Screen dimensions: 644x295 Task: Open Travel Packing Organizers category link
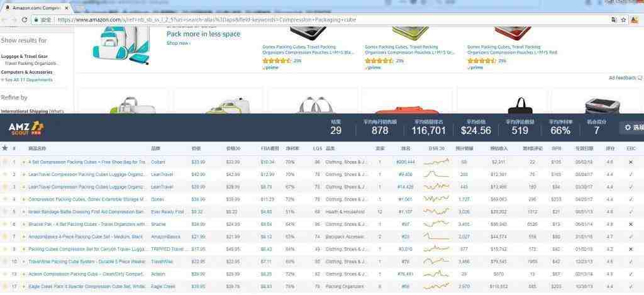(30, 64)
